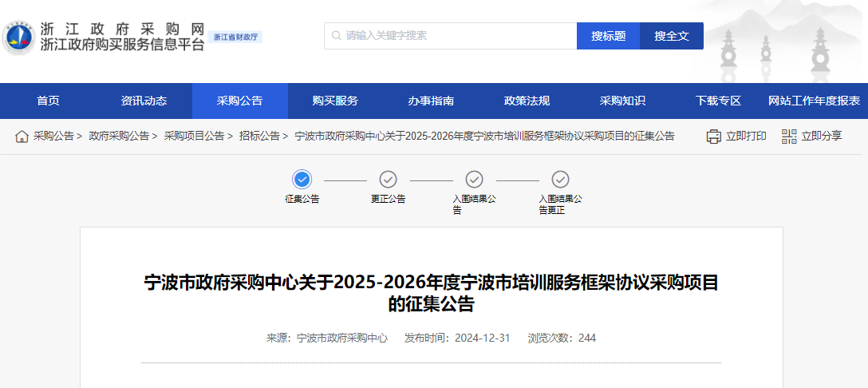Select the 入围结果公告更正 step checkmark

click(x=560, y=179)
